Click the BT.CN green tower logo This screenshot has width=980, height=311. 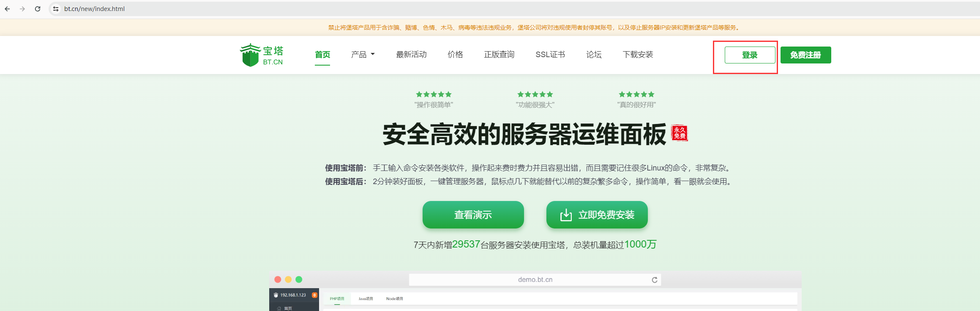pos(262,55)
